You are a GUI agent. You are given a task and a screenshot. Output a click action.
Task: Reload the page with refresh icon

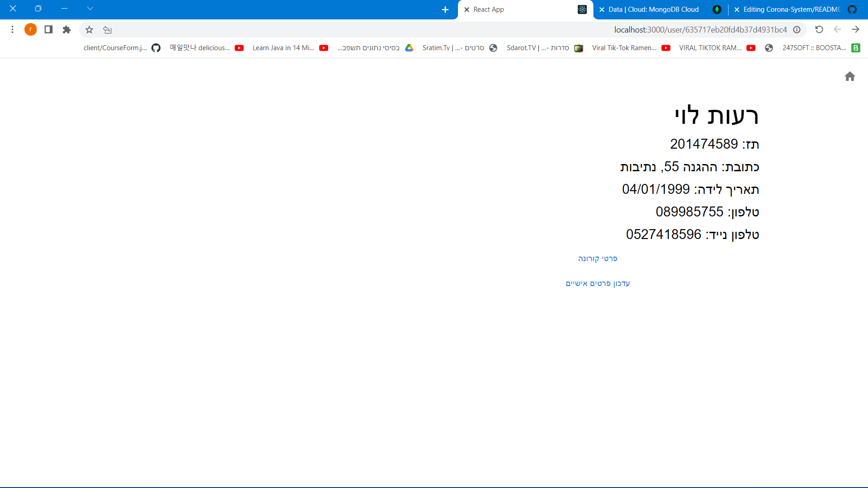point(819,30)
